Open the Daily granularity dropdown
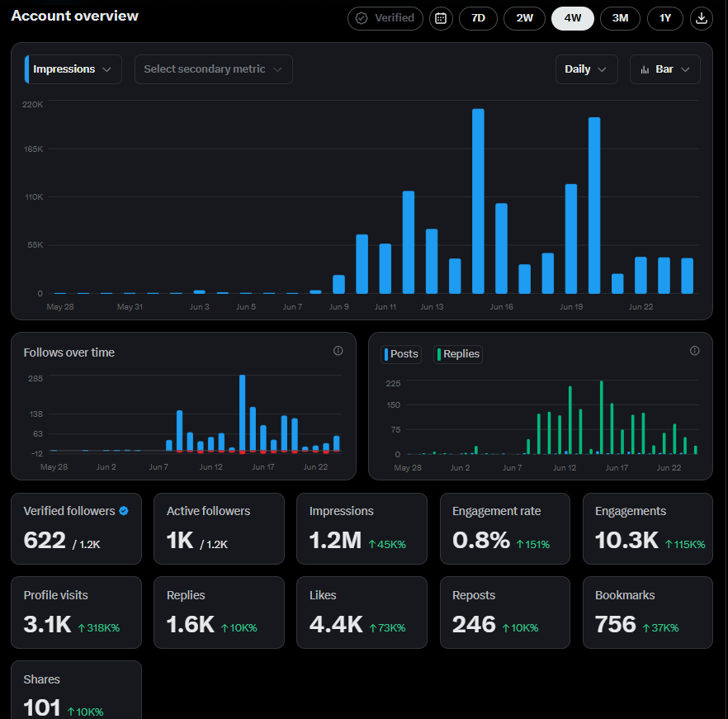The width and height of the screenshot is (728, 719). [x=586, y=69]
